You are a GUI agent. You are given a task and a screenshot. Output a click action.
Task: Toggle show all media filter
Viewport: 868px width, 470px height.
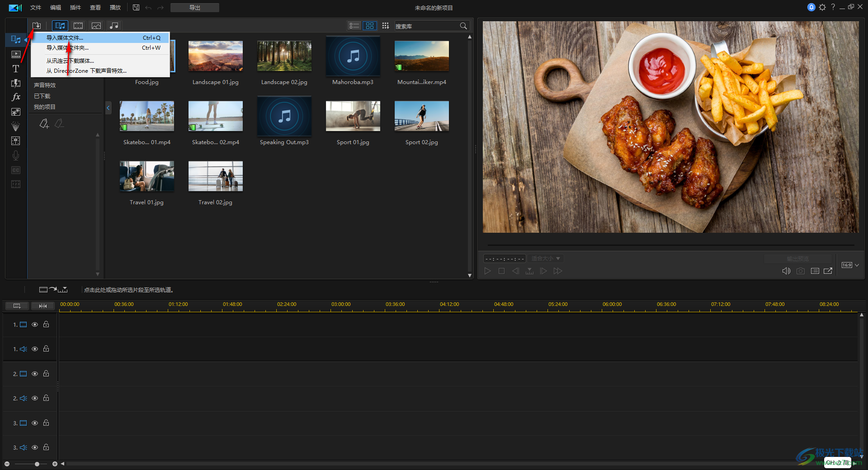(60, 26)
